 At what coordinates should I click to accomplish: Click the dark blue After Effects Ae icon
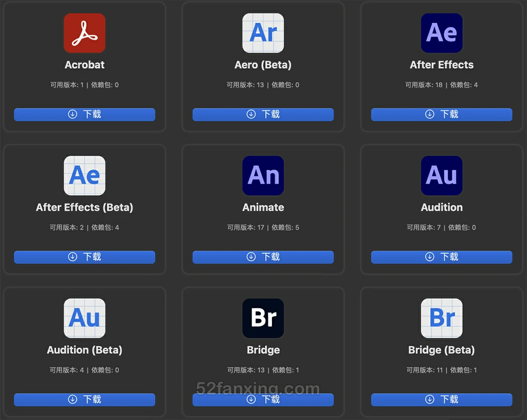(442, 33)
